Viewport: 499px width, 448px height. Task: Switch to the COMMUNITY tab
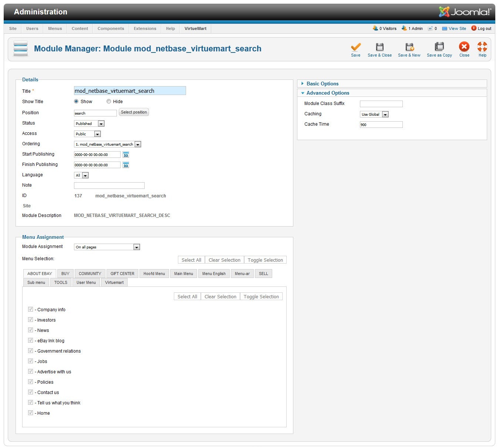[90, 274]
